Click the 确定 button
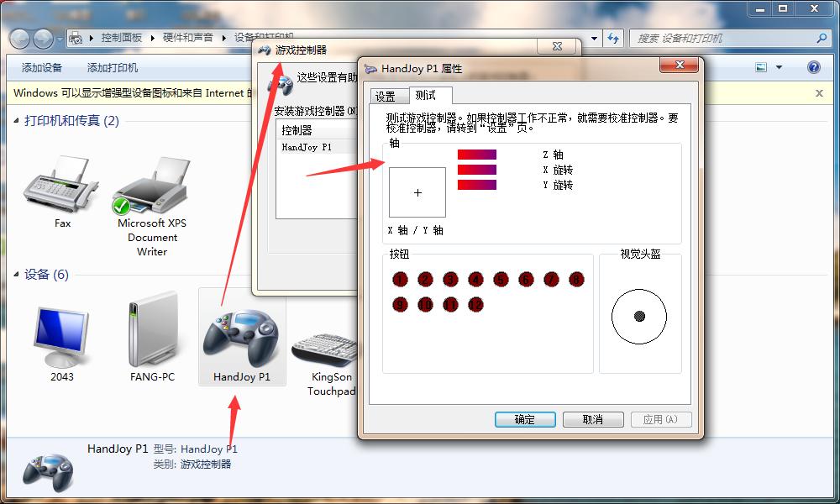The height and width of the screenshot is (504, 840). point(525,419)
